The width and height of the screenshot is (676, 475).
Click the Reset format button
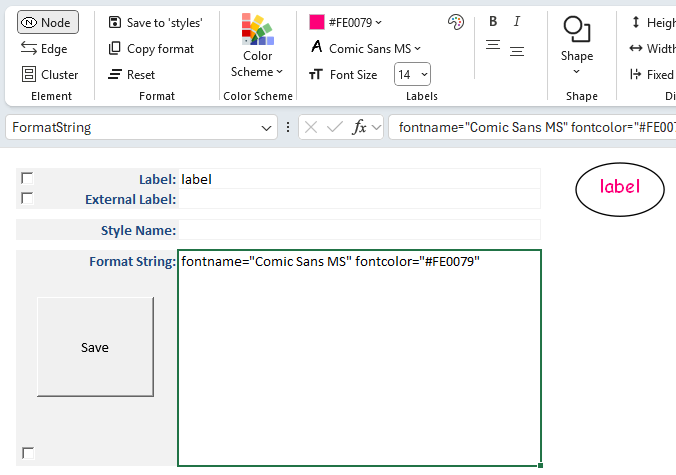point(131,74)
